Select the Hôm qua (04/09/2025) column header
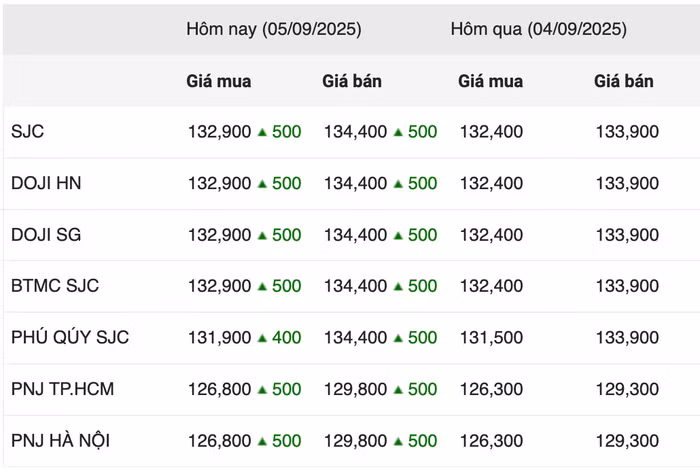Viewport: 700px width, 468px height. click(538, 29)
